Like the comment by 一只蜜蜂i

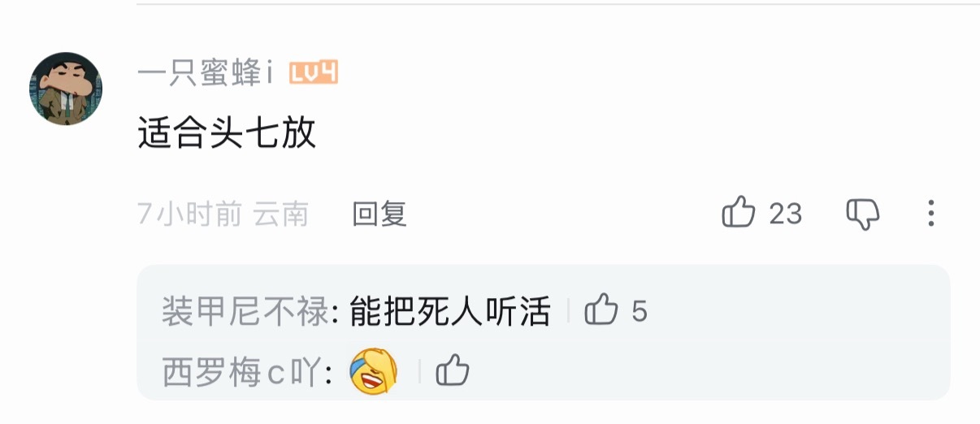click(x=739, y=213)
